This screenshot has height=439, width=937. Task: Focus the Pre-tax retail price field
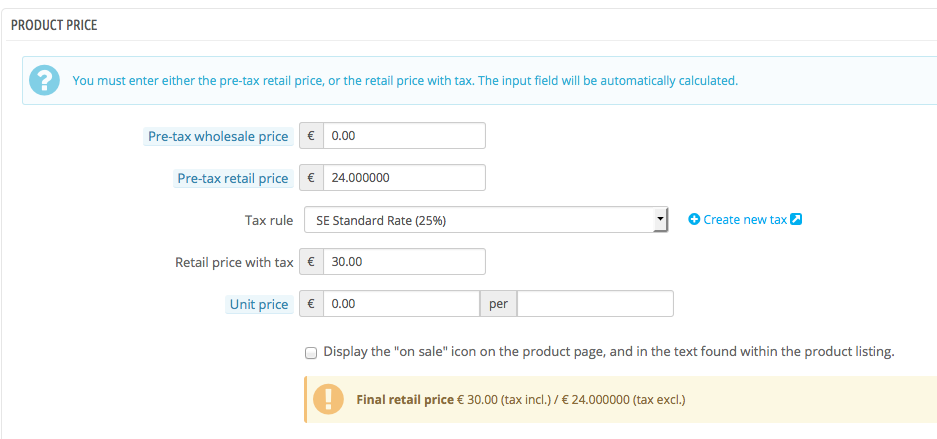point(404,178)
